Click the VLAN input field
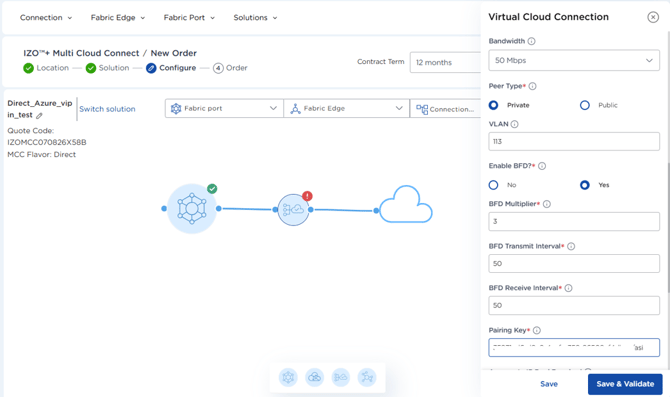The height and width of the screenshot is (397, 670). (x=574, y=141)
